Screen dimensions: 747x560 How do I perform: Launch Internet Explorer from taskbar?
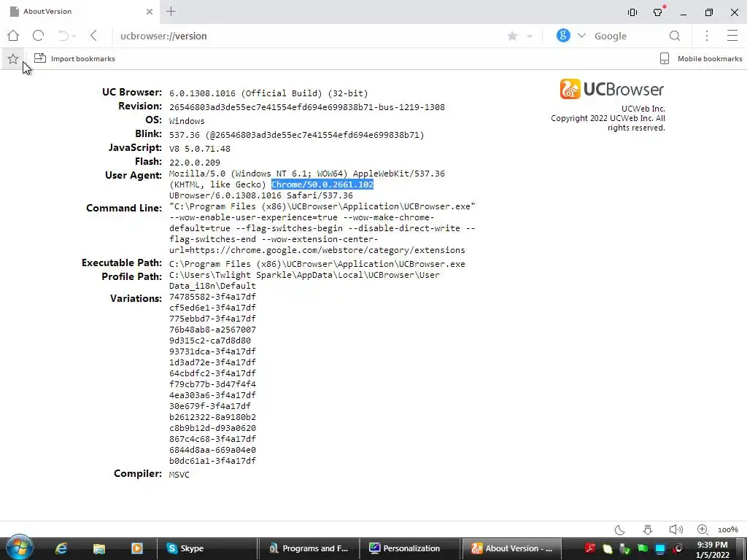click(61, 548)
